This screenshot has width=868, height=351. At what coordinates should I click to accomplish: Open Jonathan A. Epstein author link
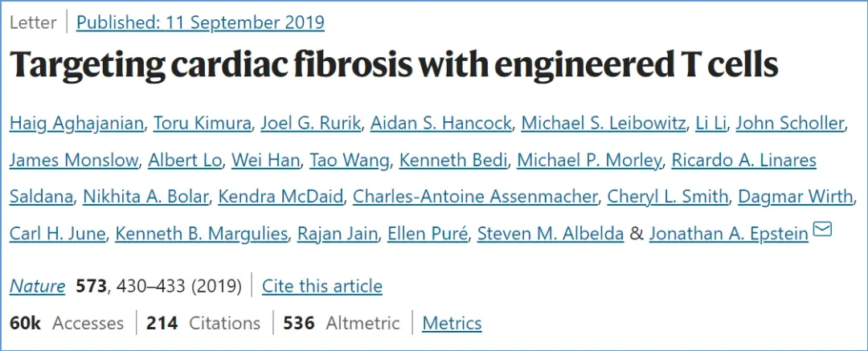(728, 234)
